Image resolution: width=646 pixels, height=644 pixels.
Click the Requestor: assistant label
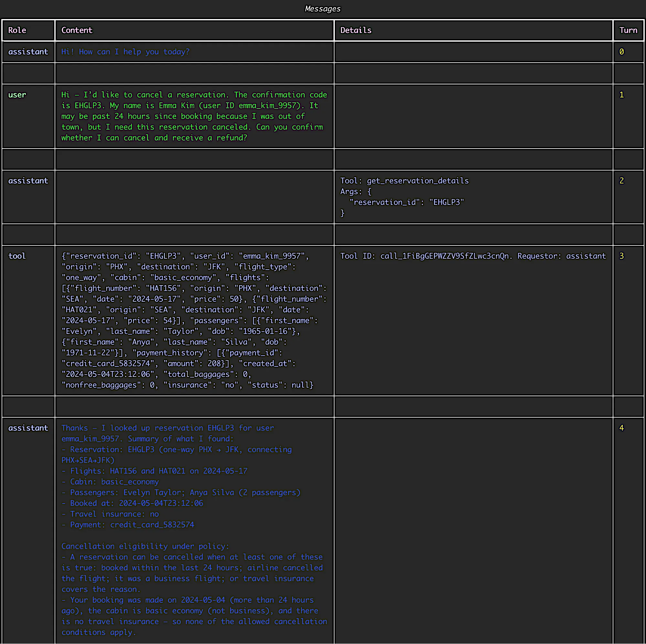[562, 256]
